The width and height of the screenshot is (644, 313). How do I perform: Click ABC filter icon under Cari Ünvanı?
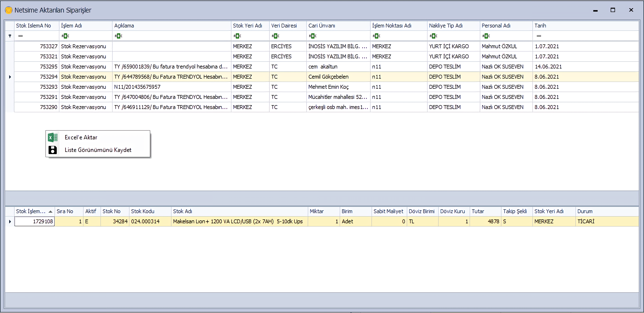click(x=313, y=36)
